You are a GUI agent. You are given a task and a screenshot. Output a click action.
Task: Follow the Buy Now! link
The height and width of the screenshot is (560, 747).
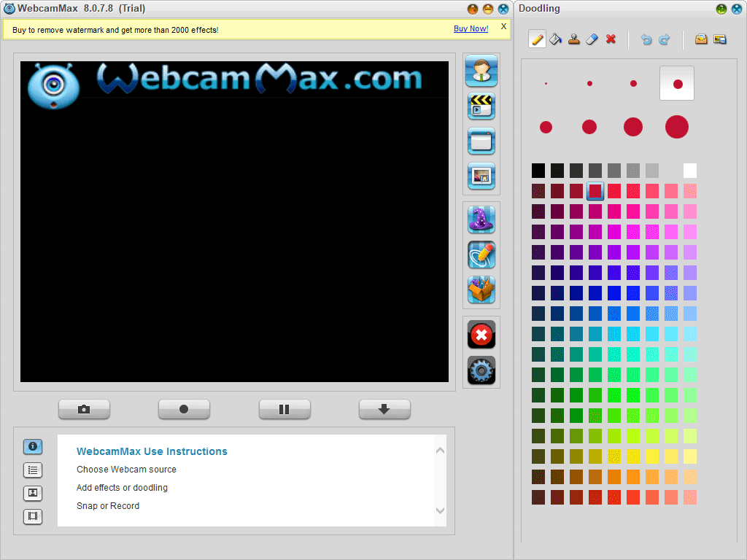pyautogui.click(x=471, y=28)
